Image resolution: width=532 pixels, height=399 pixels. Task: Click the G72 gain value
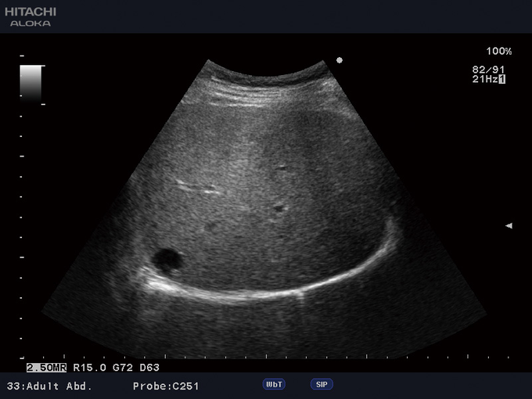click(121, 367)
